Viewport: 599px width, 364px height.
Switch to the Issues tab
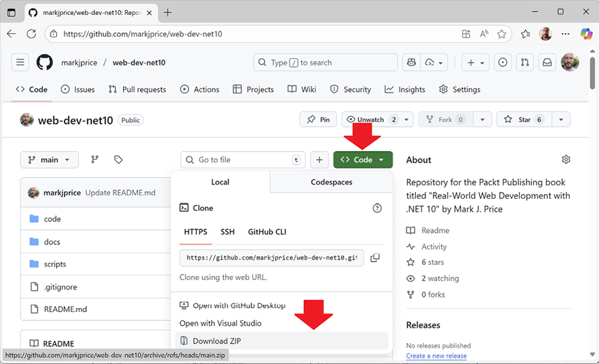point(78,89)
